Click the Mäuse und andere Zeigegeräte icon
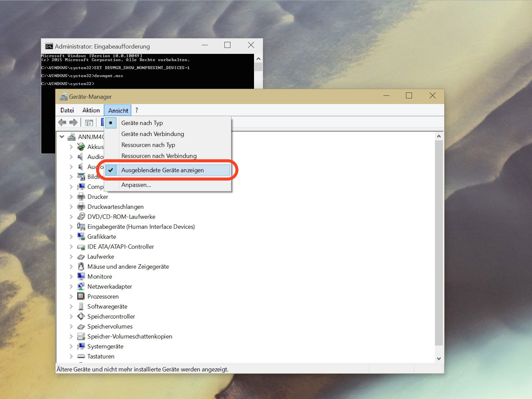The image size is (532, 399). 81,266
